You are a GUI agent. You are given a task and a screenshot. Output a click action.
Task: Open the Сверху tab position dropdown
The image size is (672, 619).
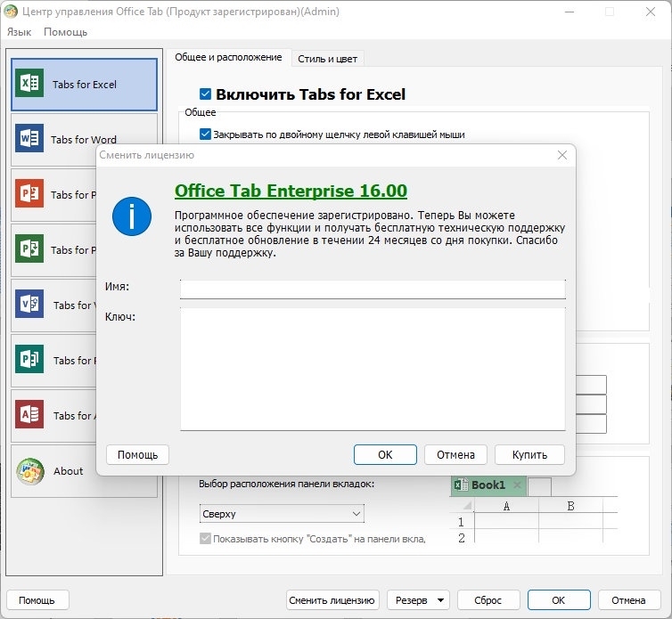pos(282,514)
